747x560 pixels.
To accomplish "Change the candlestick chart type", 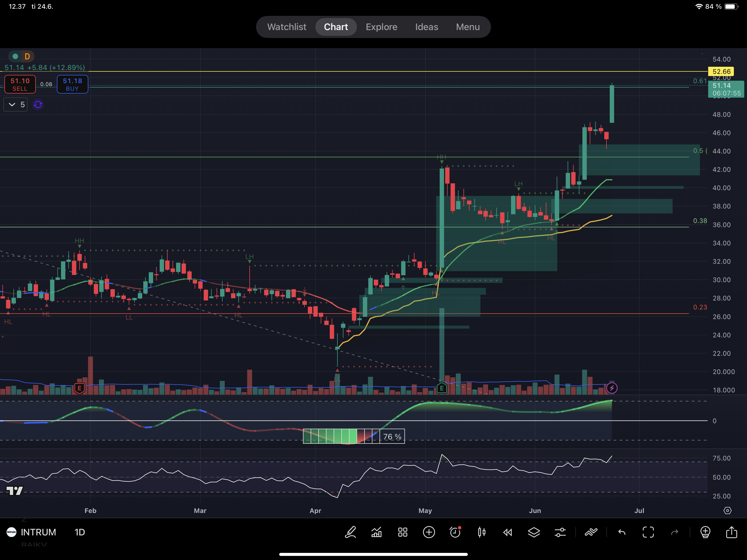I will pos(482,532).
